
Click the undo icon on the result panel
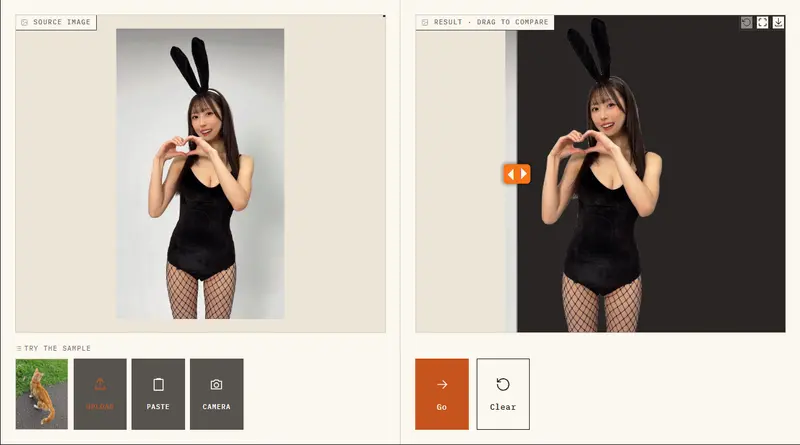tap(746, 22)
